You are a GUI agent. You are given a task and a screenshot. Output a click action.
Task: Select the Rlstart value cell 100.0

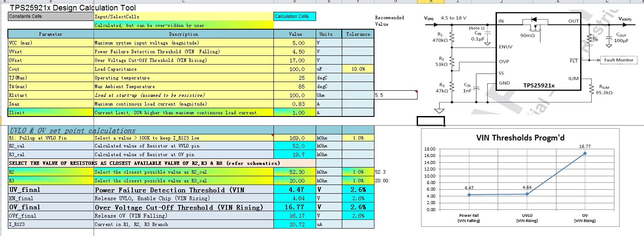click(x=295, y=95)
